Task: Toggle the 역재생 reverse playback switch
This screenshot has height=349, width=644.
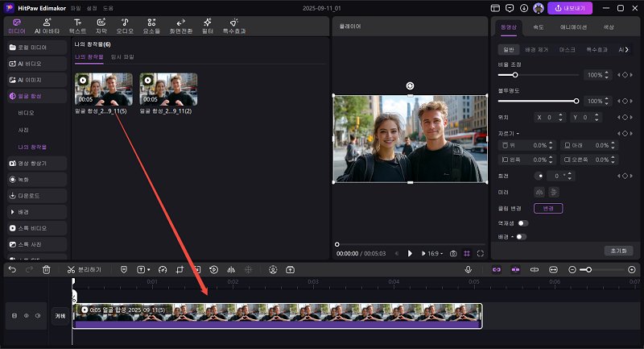Action: [x=522, y=223]
